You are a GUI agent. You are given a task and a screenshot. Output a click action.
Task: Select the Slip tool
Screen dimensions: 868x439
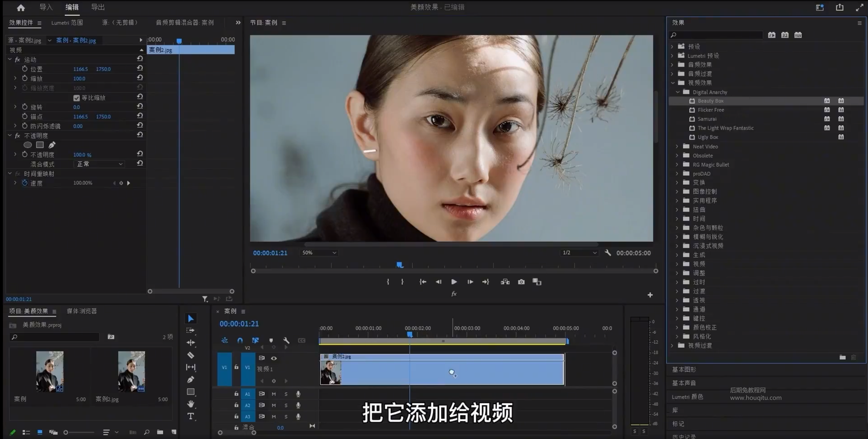(190, 367)
